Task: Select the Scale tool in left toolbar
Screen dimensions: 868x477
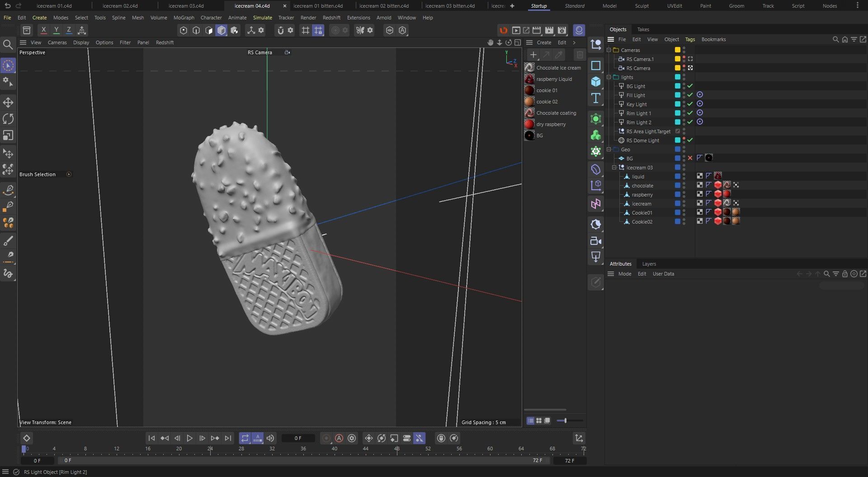Action: pos(8,135)
